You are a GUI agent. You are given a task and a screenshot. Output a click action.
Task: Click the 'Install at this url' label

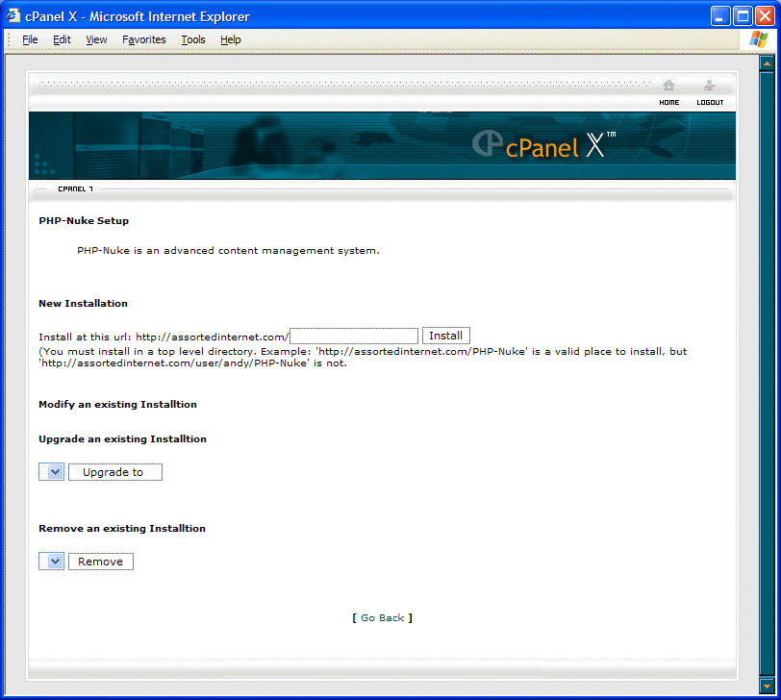85,337
